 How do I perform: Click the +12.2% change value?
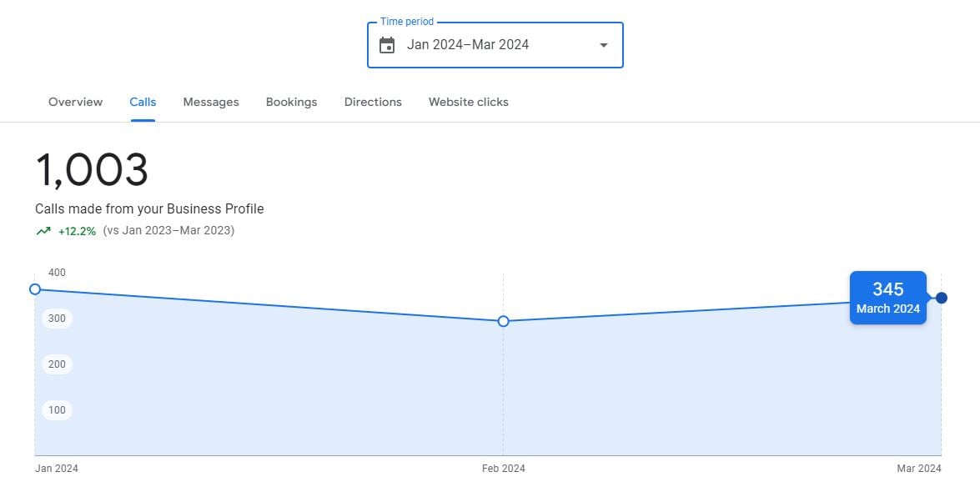point(77,231)
